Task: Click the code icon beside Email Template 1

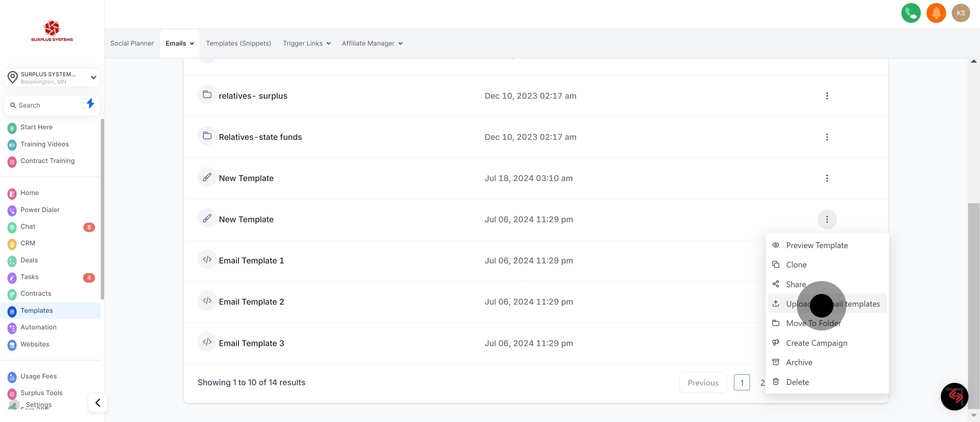Action: tap(207, 259)
